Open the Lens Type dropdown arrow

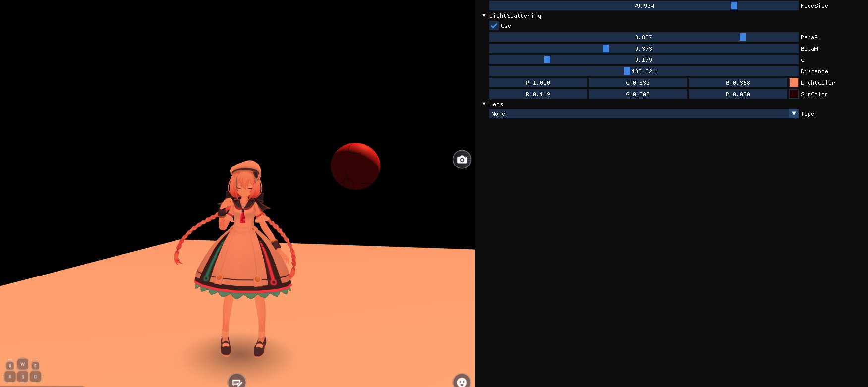pos(794,114)
